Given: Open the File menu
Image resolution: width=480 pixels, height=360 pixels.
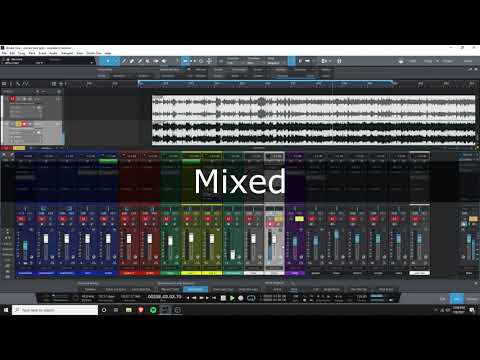Looking at the screenshot, I should 4,53.
